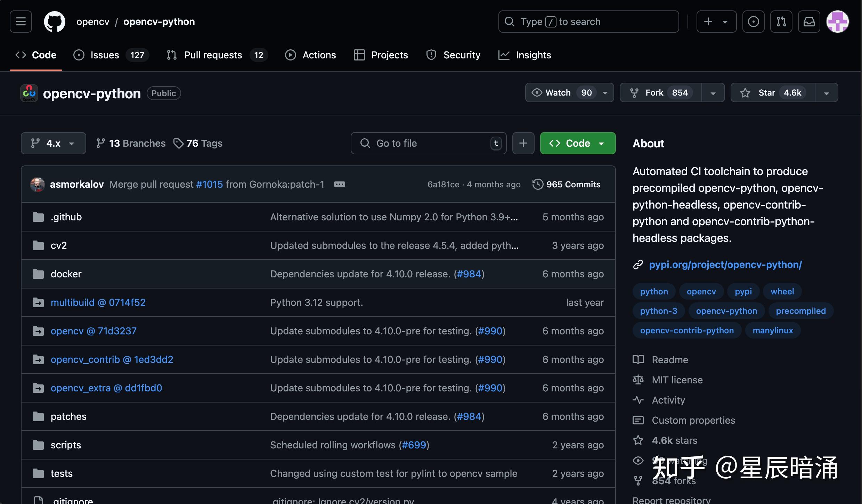Open the notifications inbox icon
The height and width of the screenshot is (504, 862).
pyautogui.click(x=809, y=22)
